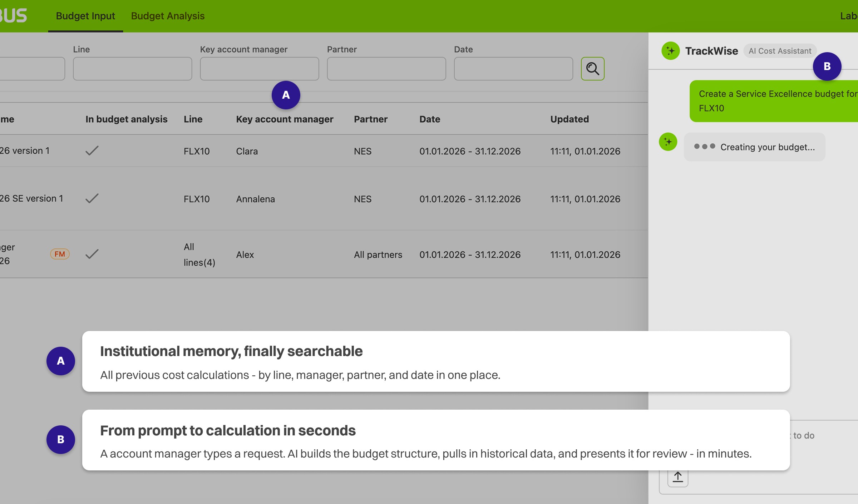Viewport: 858px width, 504px height.
Task: Click the typing dots indicator
Action: (x=704, y=147)
